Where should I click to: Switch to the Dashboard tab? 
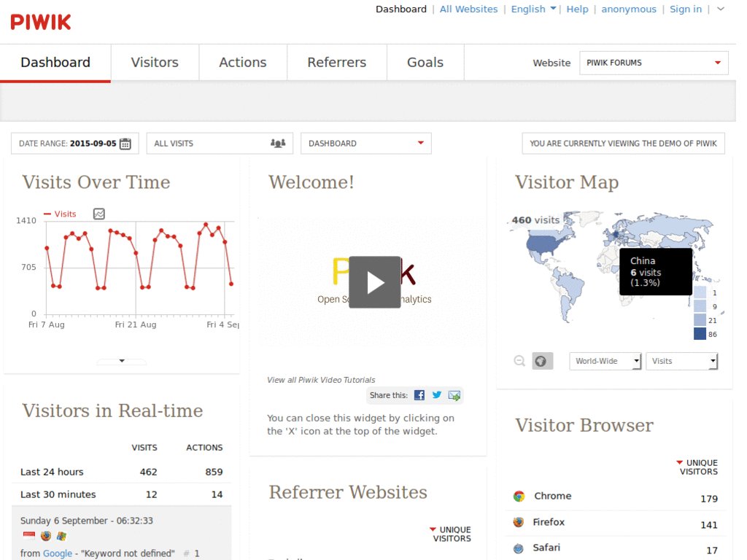click(x=55, y=63)
